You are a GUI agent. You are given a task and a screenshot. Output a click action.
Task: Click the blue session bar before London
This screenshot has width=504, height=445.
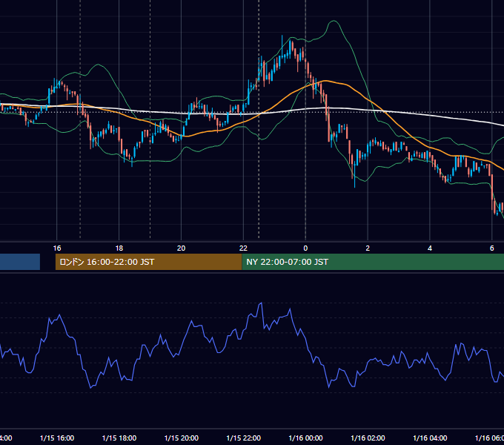[20, 262]
